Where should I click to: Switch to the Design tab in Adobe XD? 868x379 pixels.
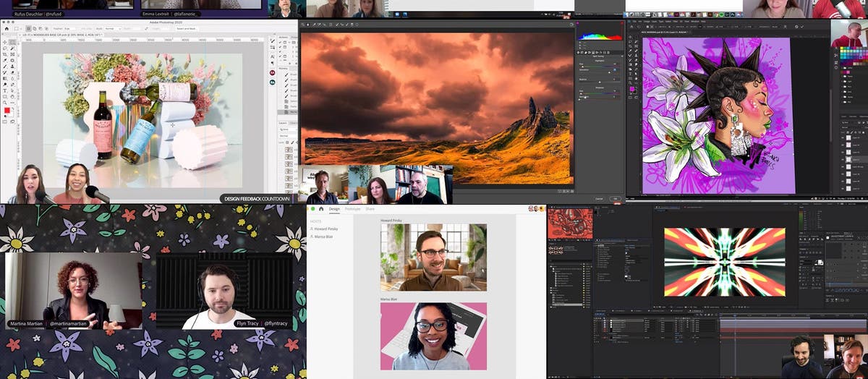[334, 209]
